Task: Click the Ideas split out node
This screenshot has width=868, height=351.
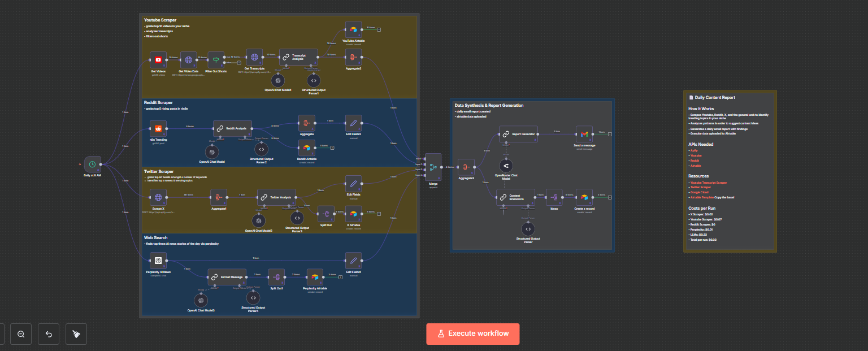Action: pos(554,197)
